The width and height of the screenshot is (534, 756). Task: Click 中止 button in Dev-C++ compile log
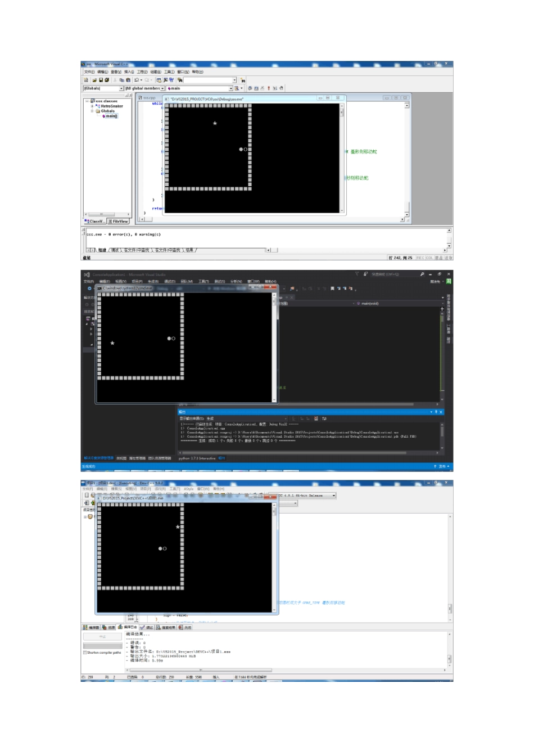click(102, 637)
